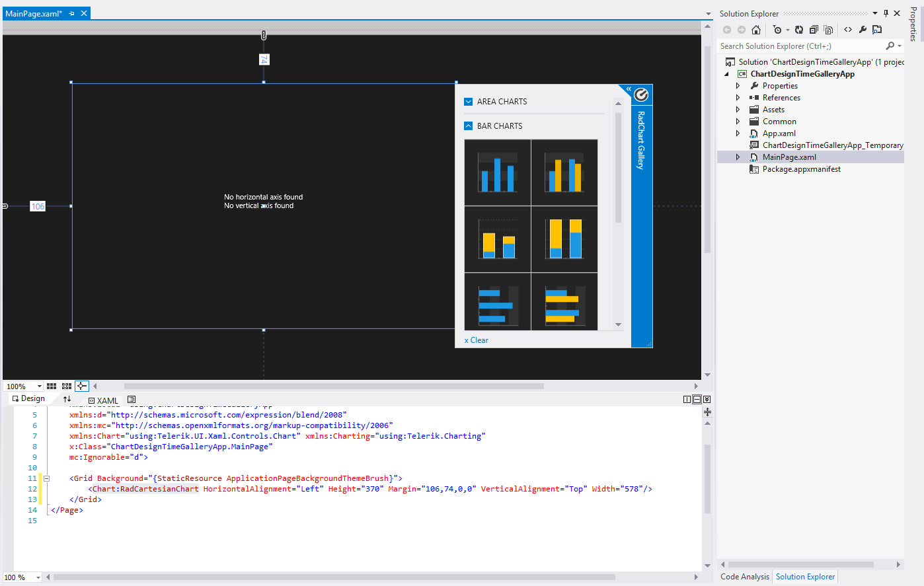Select the stacked bar chart thumbnail

(498, 239)
